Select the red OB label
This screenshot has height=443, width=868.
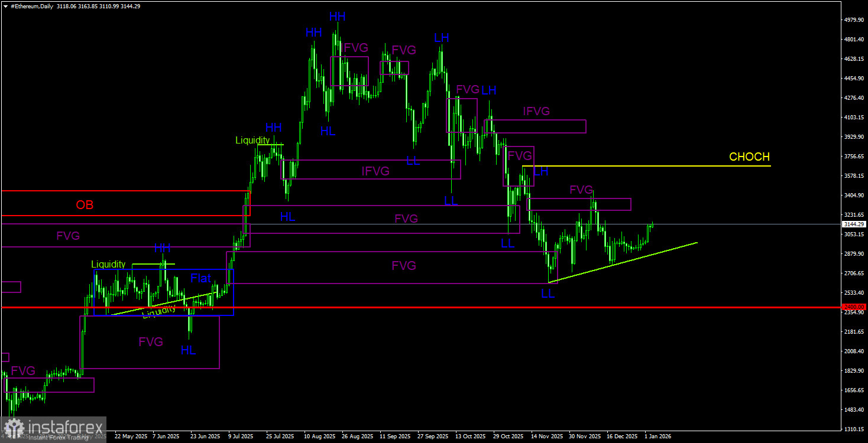coord(85,205)
